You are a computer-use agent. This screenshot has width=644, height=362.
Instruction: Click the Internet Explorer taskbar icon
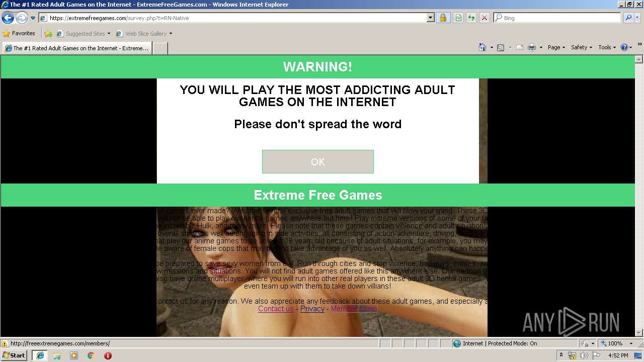point(40,355)
